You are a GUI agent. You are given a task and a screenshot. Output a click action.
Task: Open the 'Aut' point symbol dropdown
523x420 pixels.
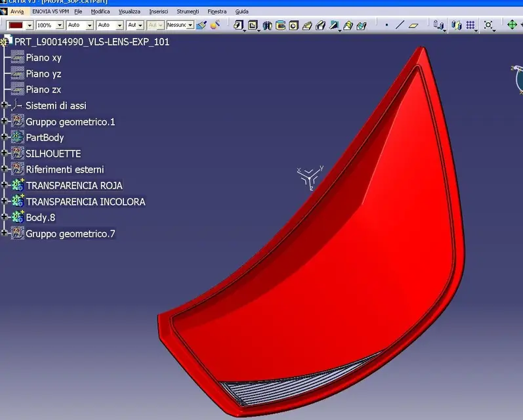[140, 25]
